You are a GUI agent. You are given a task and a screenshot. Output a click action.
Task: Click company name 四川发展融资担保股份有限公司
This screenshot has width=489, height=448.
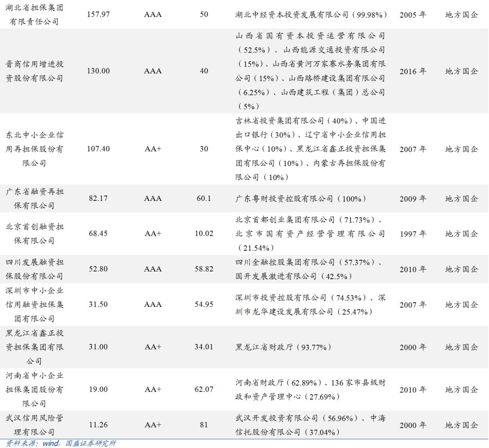pyautogui.click(x=34, y=269)
